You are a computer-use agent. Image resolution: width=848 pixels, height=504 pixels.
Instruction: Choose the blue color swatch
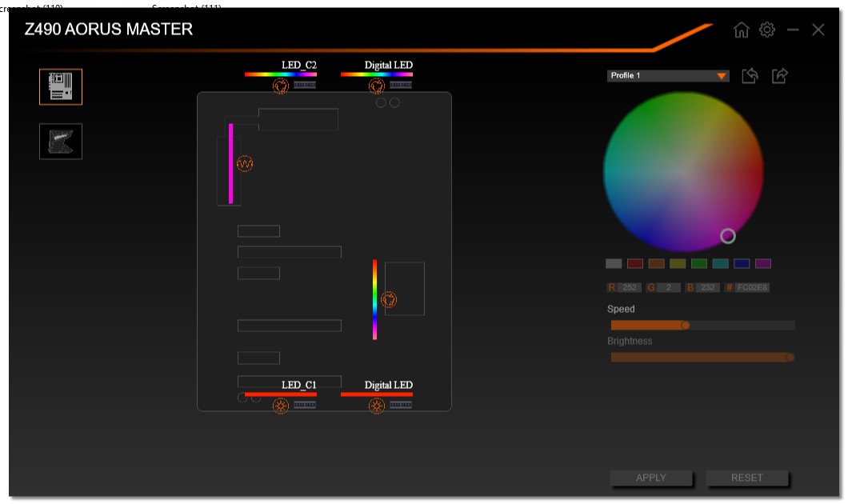[x=742, y=263]
